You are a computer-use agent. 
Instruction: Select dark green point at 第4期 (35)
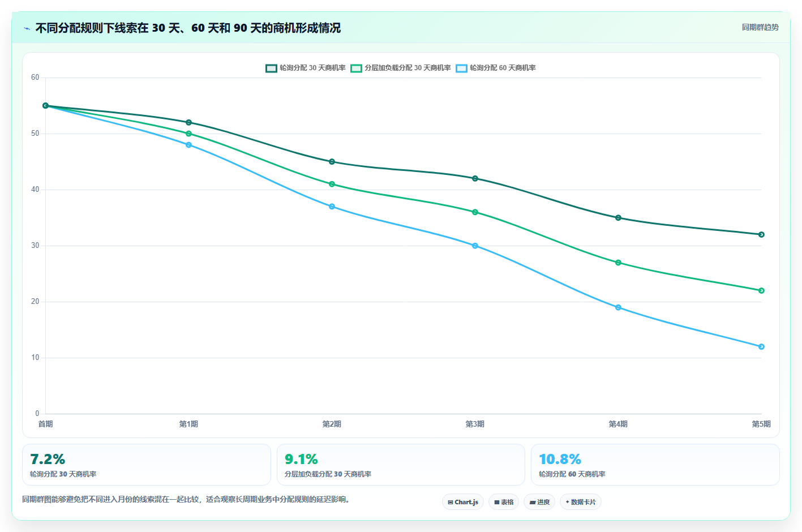tap(619, 218)
